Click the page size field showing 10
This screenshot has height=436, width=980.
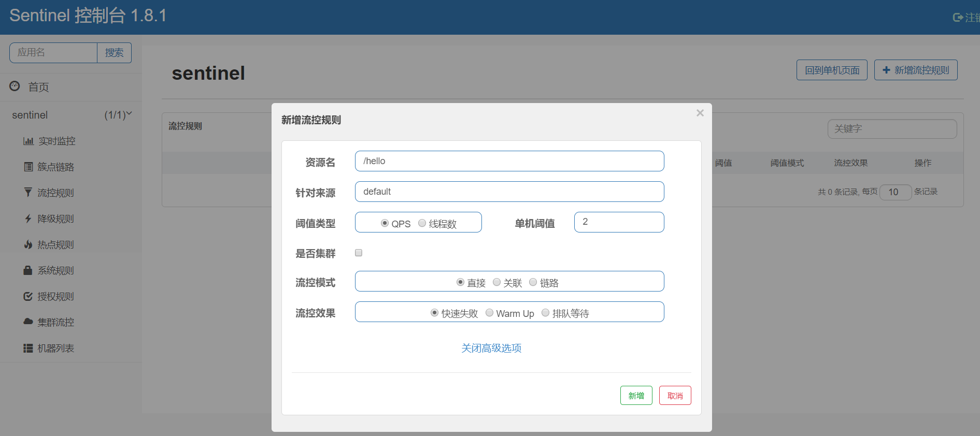896,192
